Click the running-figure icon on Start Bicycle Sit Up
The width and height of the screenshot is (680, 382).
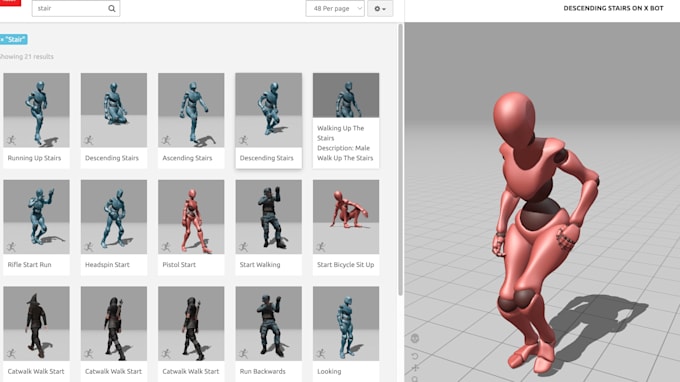[x=321, y=247]
